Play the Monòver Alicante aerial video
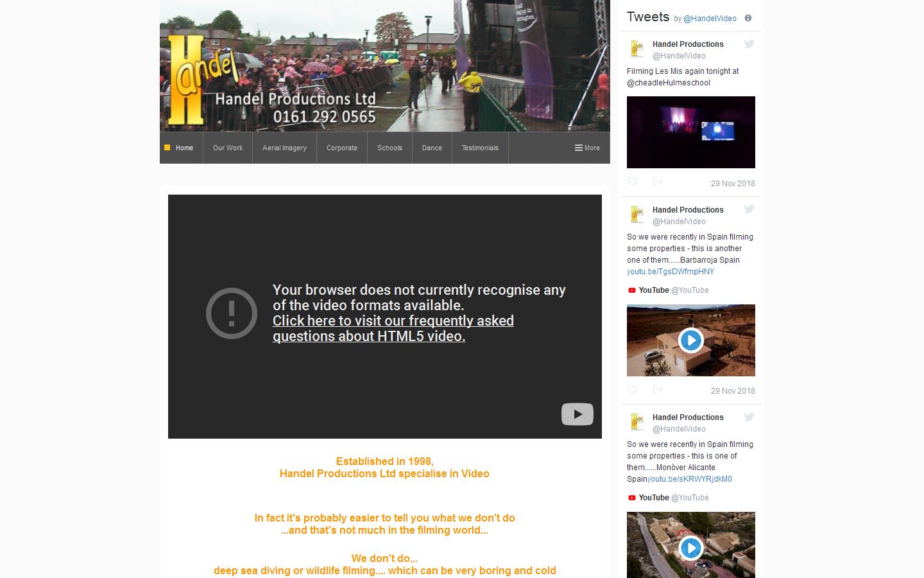 click(690, 548)
